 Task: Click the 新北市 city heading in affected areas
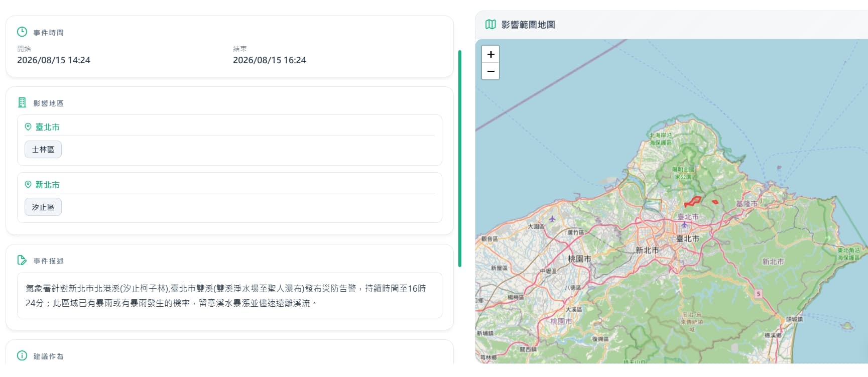tap(48, 185)
